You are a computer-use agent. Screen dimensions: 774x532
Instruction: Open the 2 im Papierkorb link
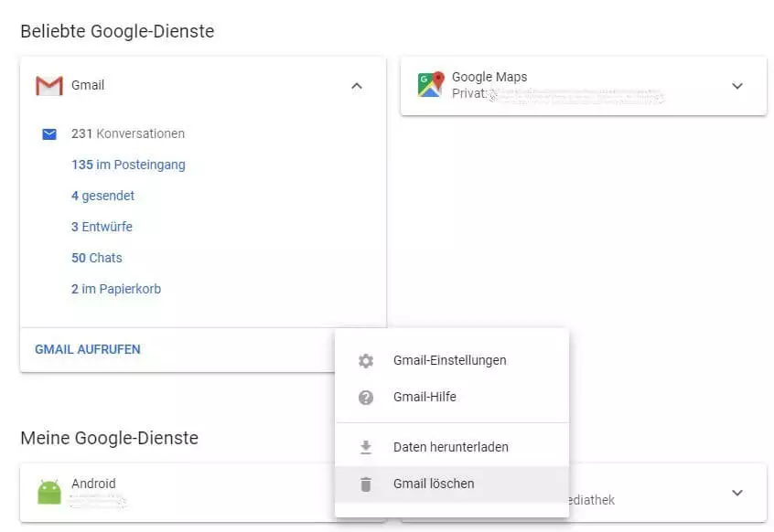click(x=116, y=289)
